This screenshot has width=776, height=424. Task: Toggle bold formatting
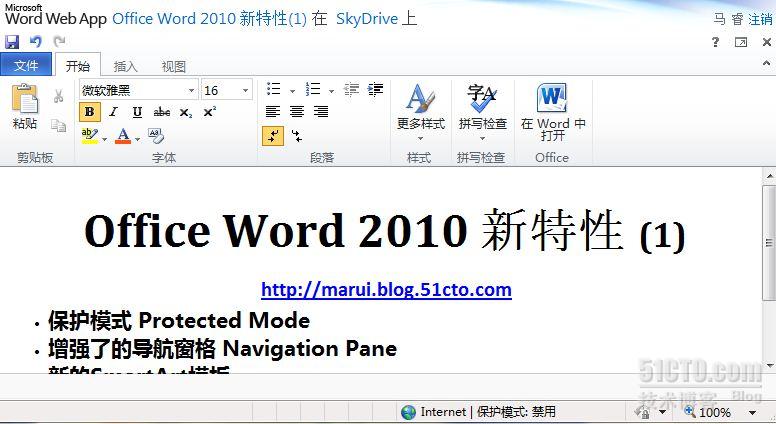point(90,112)
